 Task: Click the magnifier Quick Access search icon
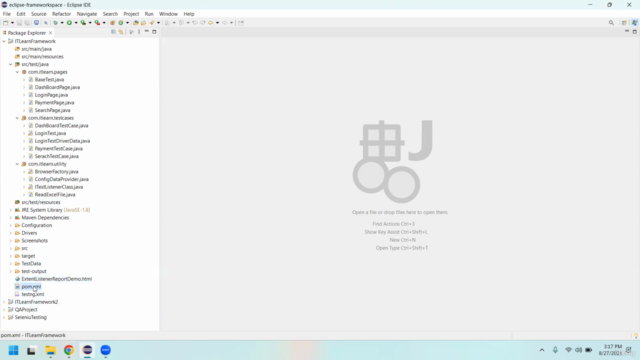[x=611, y=23]
